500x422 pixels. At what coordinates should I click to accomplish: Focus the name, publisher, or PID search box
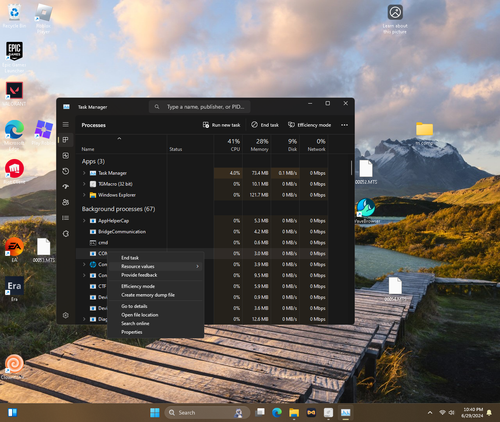[x=199, y=107]
